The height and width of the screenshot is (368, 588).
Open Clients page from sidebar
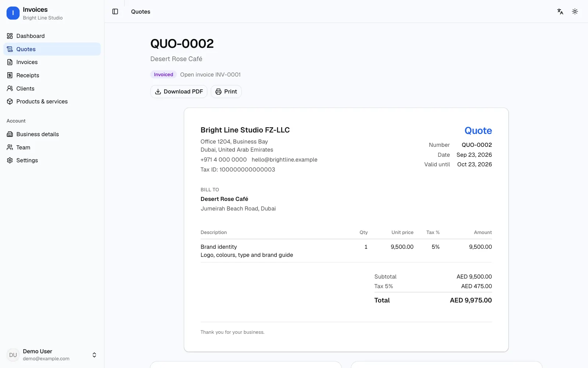point(52,89)
